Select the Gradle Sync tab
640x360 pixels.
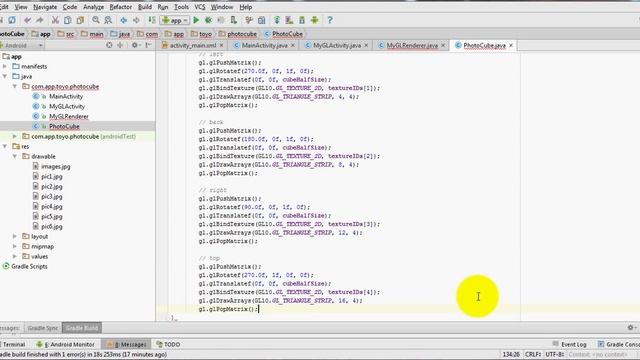click(x=43, y=328)
